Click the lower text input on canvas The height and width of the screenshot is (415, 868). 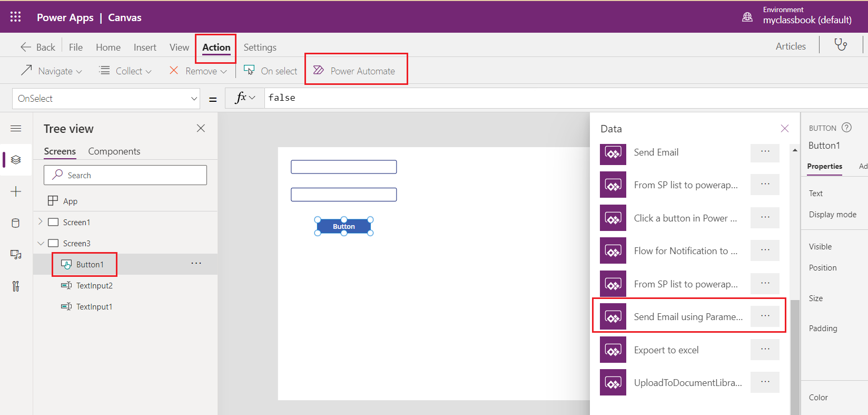click(344, 195)
